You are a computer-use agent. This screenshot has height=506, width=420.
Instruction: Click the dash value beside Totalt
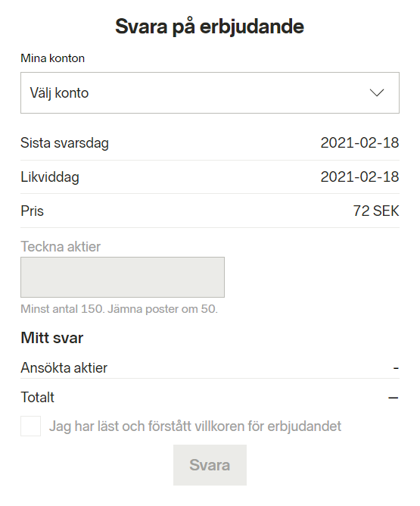pyautogui.click(x=394, y=398)
